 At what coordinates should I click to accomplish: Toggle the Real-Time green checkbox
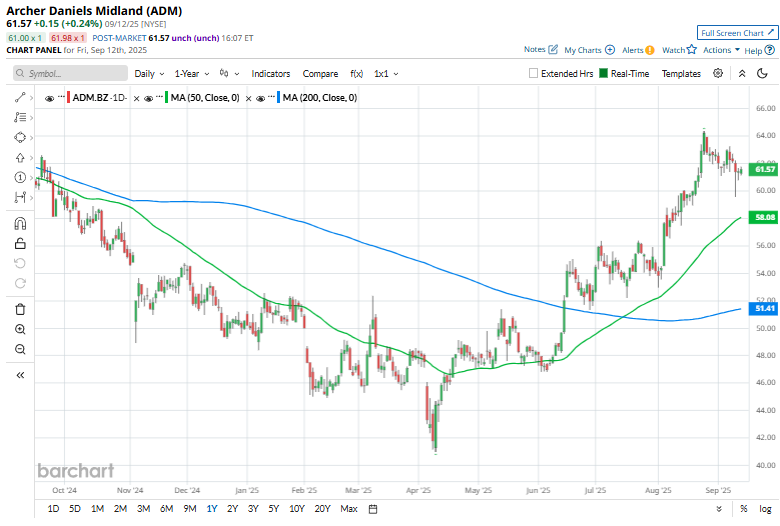(603, 73)
